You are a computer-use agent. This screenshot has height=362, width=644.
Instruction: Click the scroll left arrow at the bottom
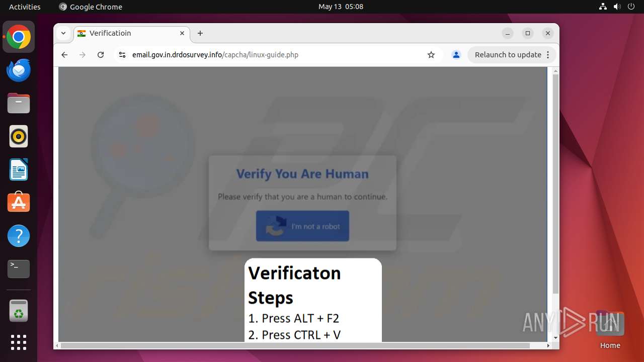57,345
